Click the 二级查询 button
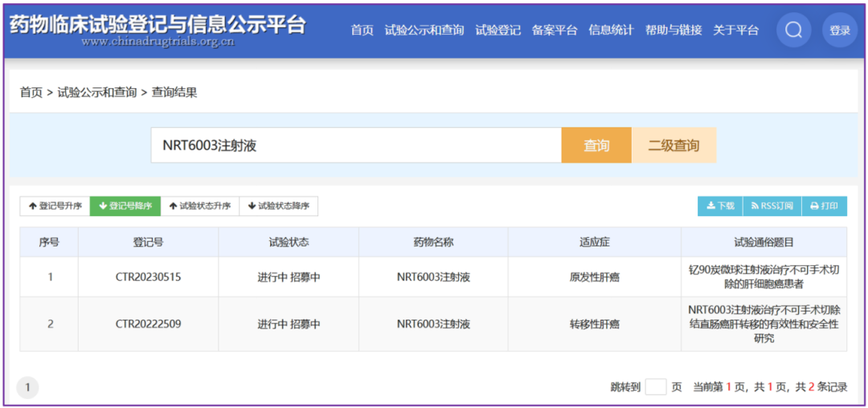The height and width of the screenshot is (408, 868). tap(674, 145)
